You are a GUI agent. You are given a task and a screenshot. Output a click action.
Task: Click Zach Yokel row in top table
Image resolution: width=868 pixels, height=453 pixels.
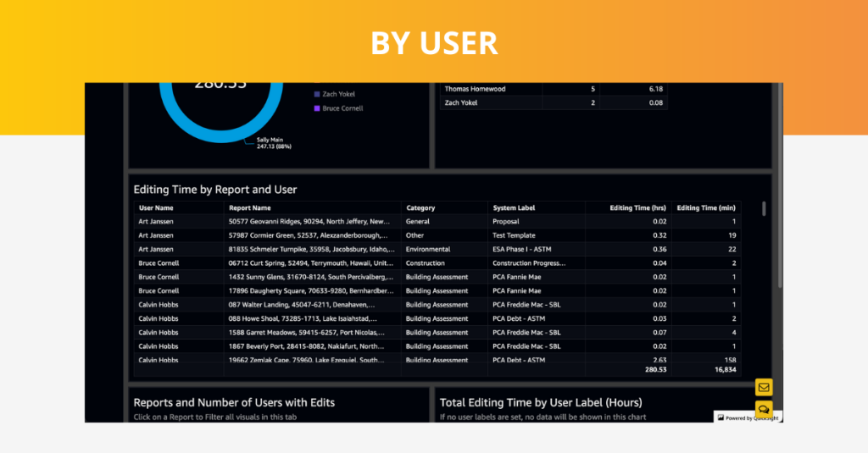[461, 103]
